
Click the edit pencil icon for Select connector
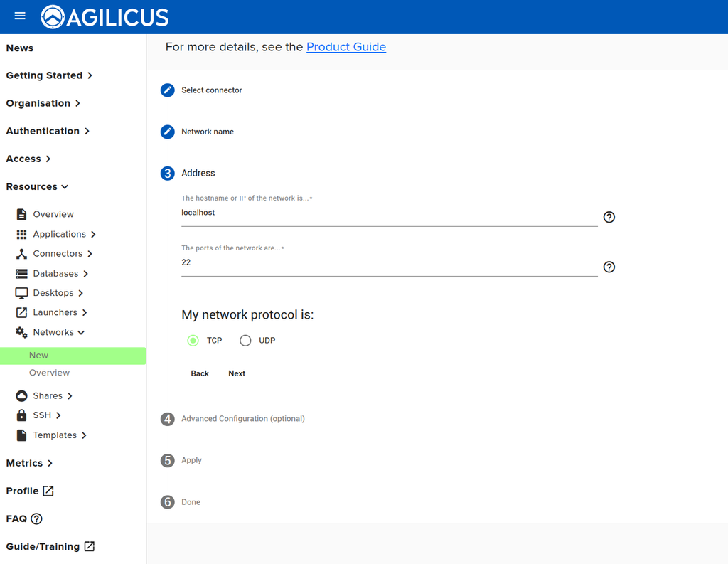[168, 90]
